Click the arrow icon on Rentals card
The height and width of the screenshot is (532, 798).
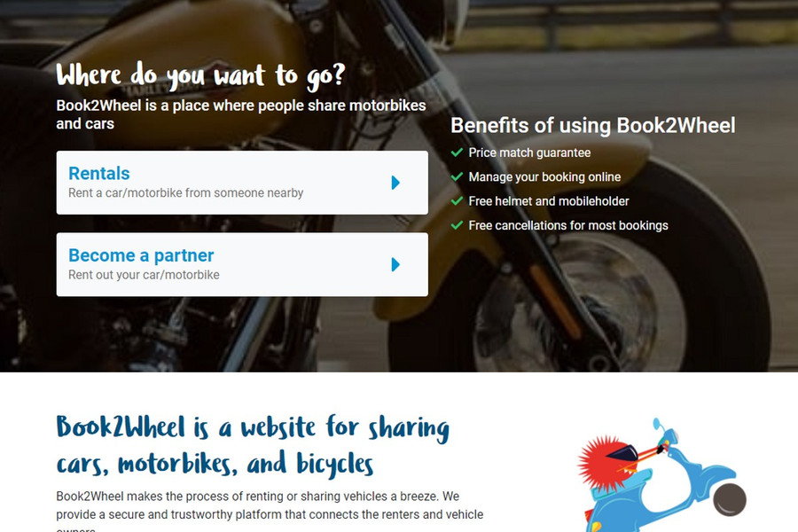click(395, 183)
